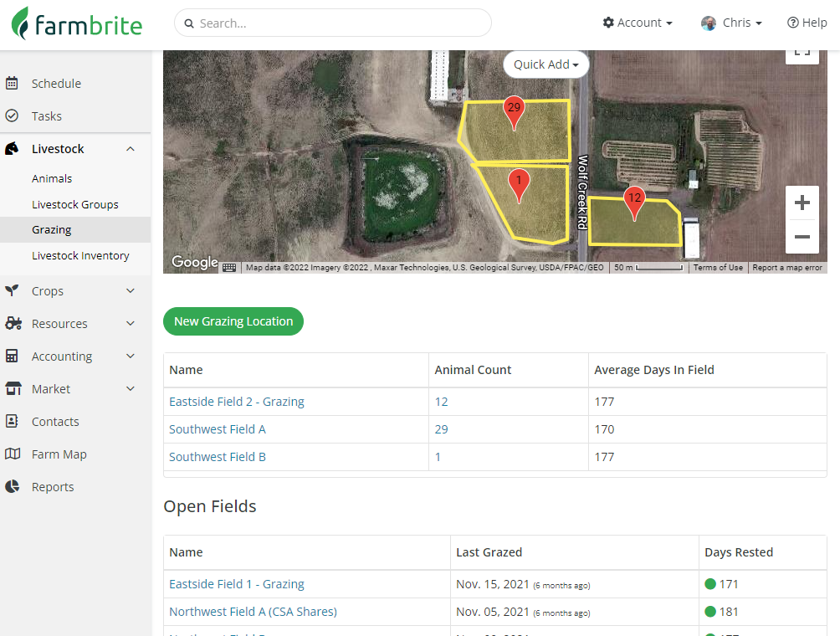Click the Schedule calendar icon
Viewport: 840px width, 636px height.
pyautogui.click(x=12, y=83)
